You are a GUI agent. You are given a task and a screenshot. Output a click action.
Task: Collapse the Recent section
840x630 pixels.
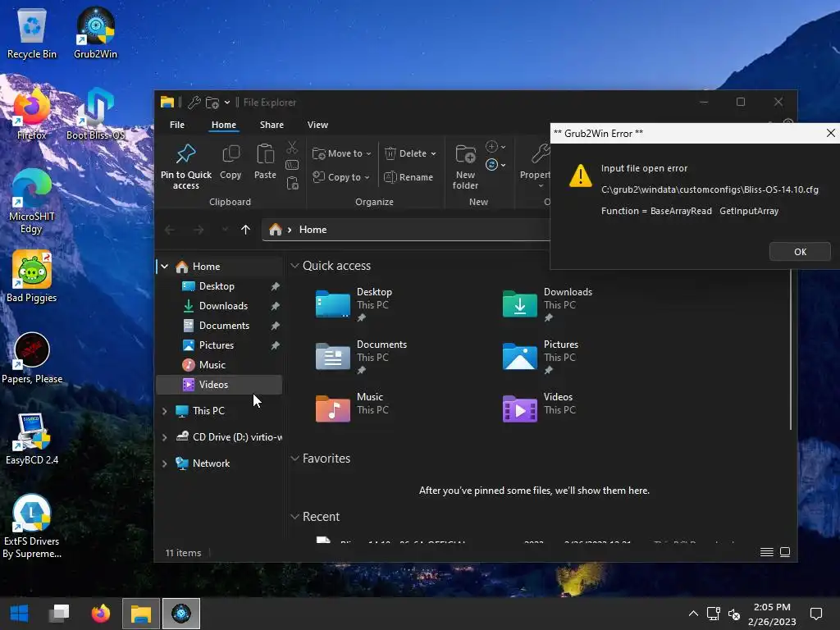click(294, 517)
